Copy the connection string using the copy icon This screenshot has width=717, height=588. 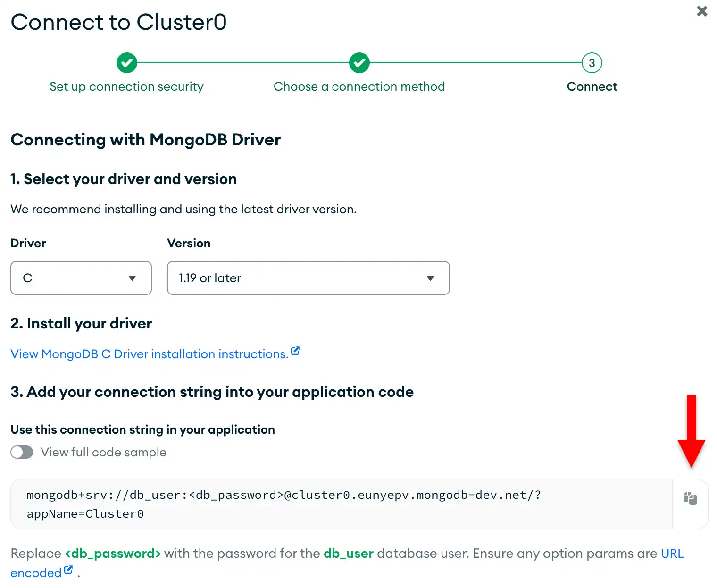pos(690,498)
